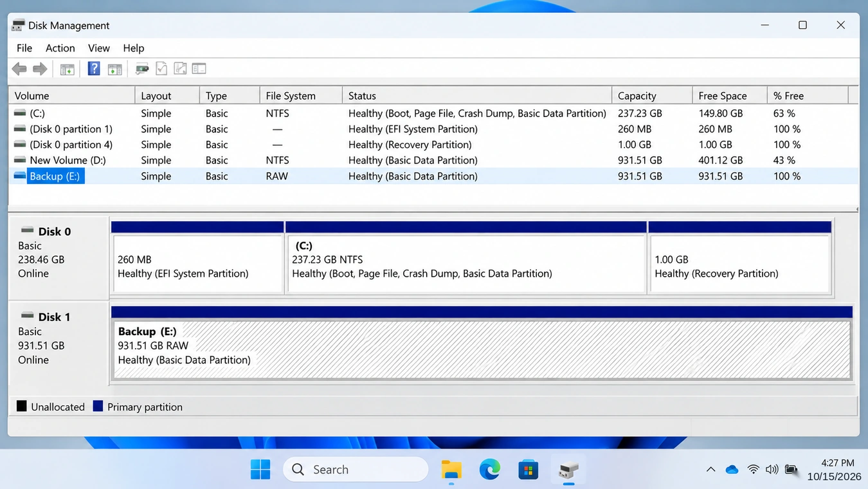Select the (Disk 0 partition 1) volume row
The height and width of the screenshot is (489, 868).
click(x=433, y=129)
